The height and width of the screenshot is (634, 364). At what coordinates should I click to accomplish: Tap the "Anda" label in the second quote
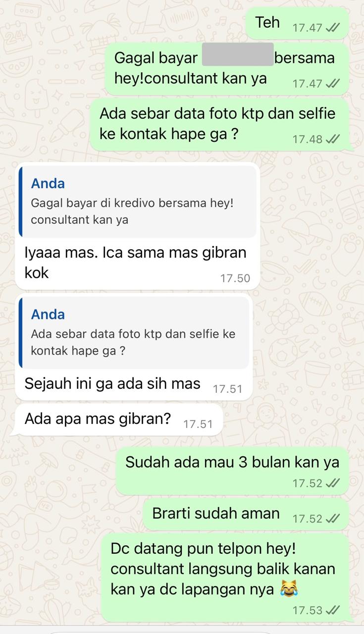(48, 315)
